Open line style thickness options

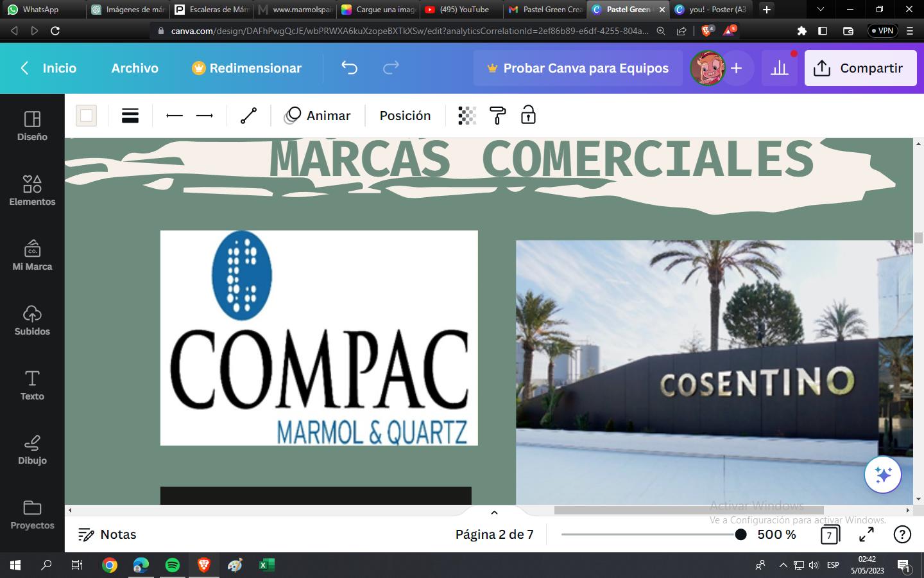pos(130,116)
